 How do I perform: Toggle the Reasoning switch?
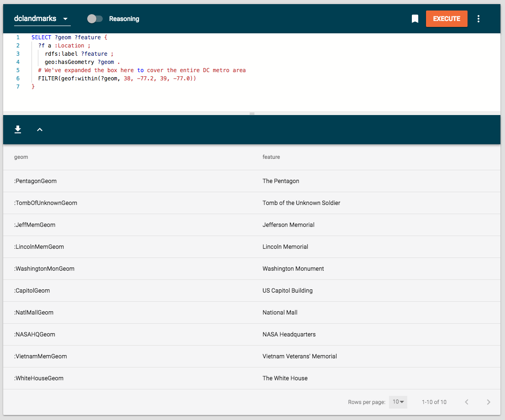tap(95, 19)
